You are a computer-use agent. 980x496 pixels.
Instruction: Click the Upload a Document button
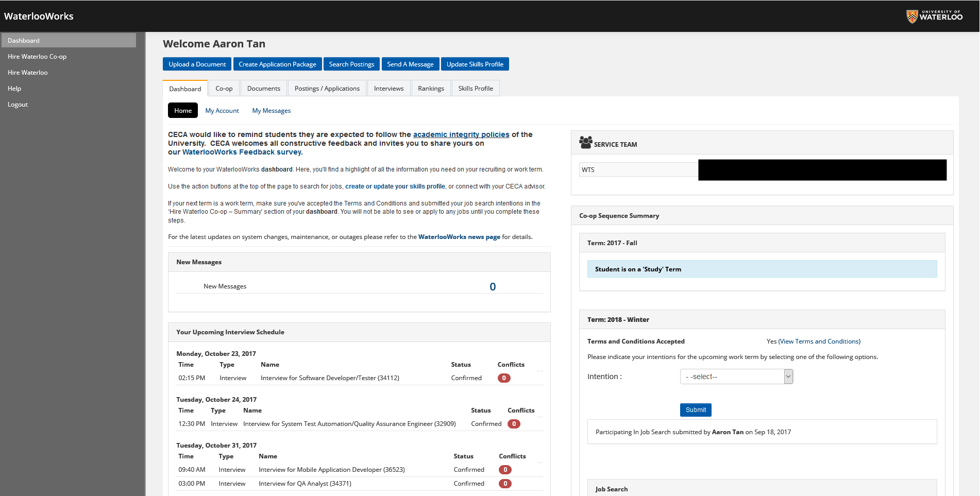pyautogui.click(x=197, y=64)
